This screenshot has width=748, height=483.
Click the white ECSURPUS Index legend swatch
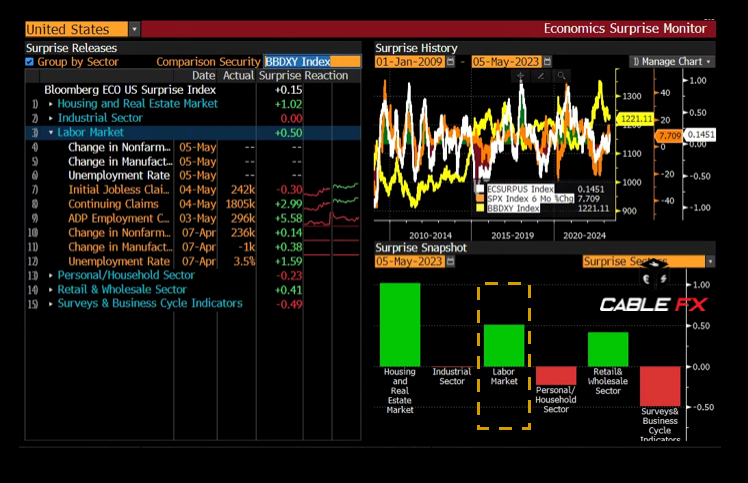click(x=480, y=189)
